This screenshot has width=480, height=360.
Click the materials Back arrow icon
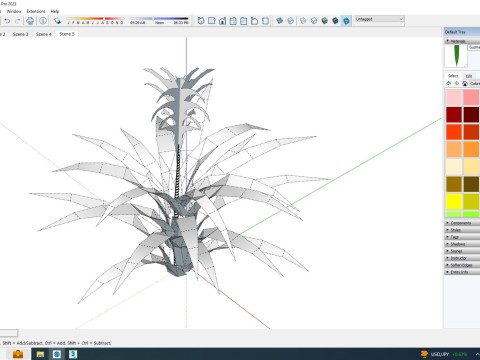point(449,83)
